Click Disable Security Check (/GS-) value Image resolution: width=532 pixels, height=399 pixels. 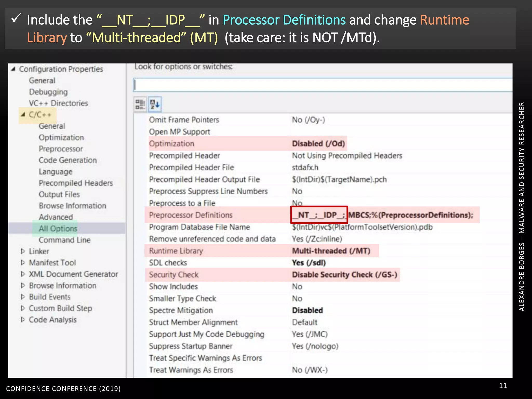point(344,275)
